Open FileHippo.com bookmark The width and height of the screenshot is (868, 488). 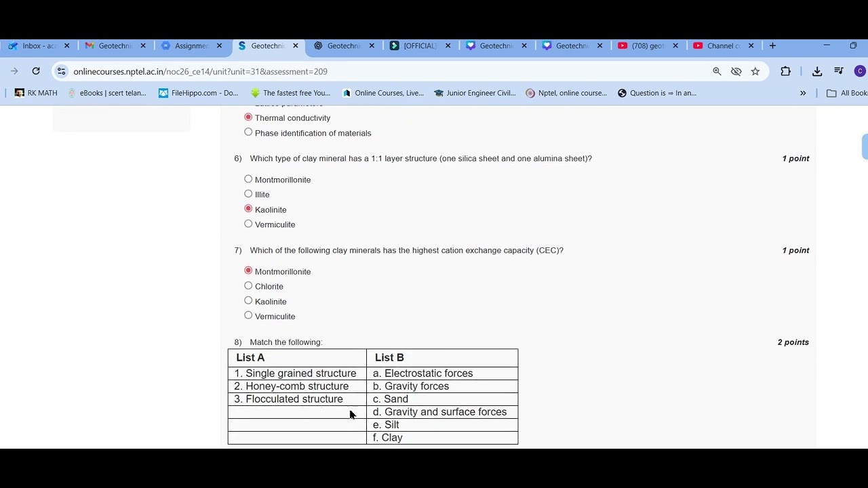point(198,93)
